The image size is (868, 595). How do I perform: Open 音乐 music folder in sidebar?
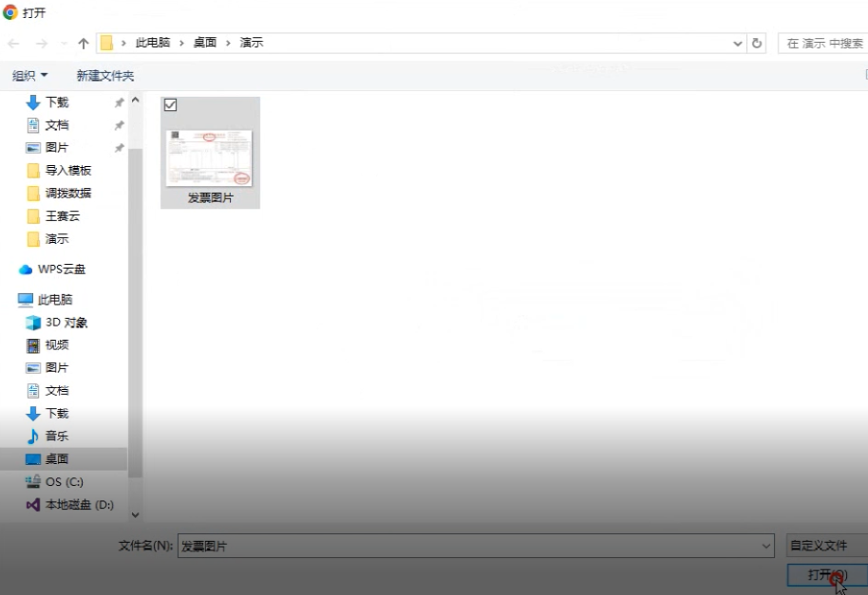click(x=33, y=437)
